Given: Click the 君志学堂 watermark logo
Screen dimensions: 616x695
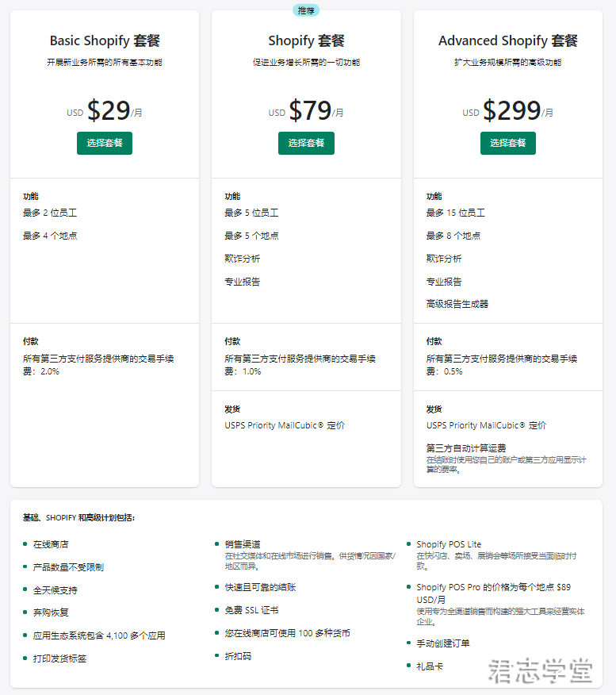Looking at the screenshot, I should 540,671.
